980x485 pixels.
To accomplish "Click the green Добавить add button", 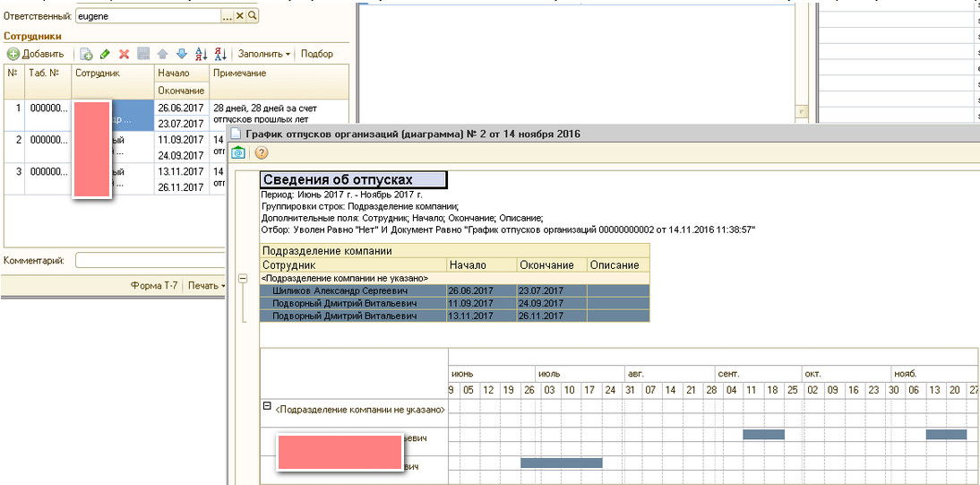I will tap(36, 54).
